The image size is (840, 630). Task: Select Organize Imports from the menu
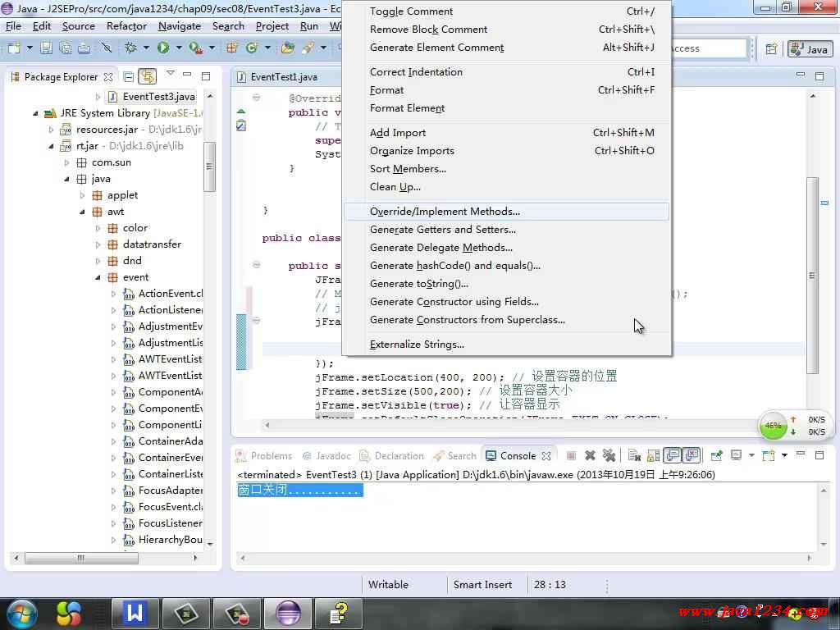[507, 151]
